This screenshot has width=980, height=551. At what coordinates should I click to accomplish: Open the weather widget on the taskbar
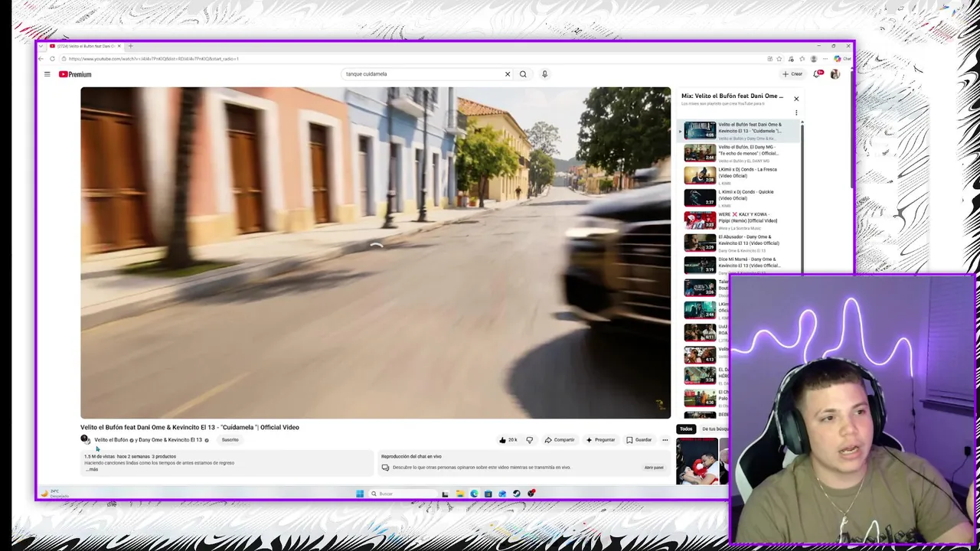click(54, 494)
